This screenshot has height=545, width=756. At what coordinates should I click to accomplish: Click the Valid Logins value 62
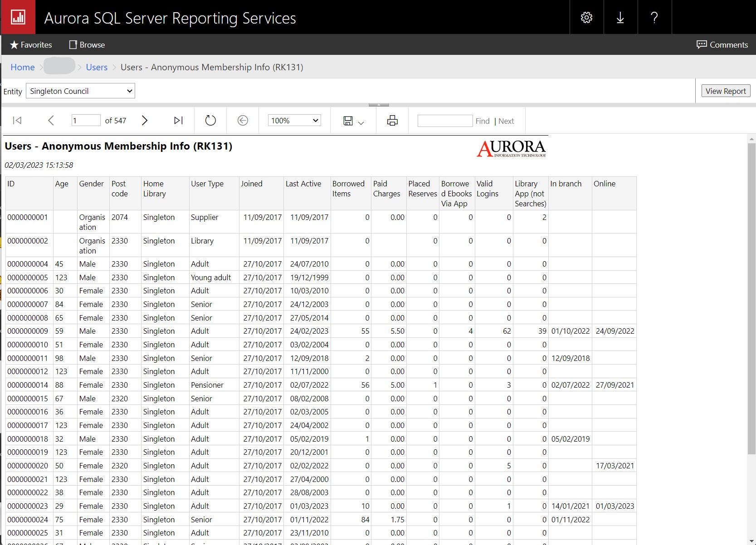[507, 331]
